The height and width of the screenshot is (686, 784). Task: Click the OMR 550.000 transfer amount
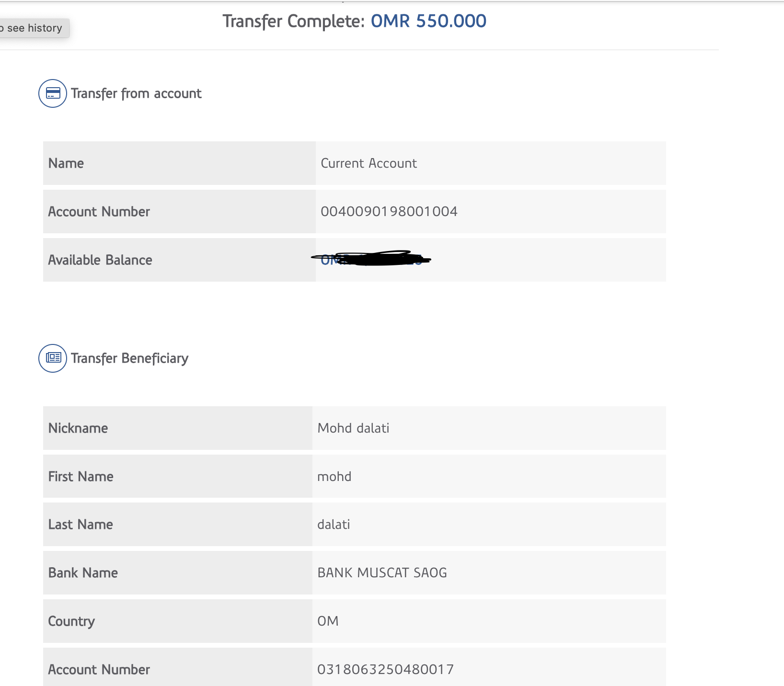coord(428,21)
